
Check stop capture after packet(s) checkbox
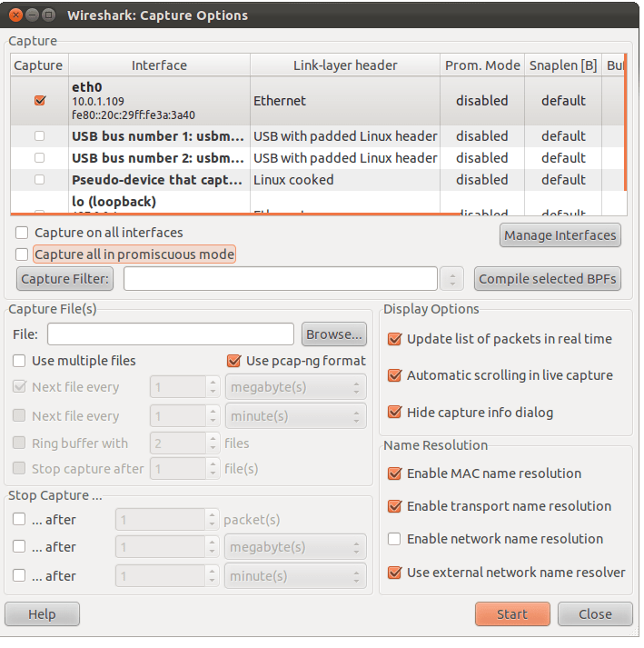click(x=19, y=519)
